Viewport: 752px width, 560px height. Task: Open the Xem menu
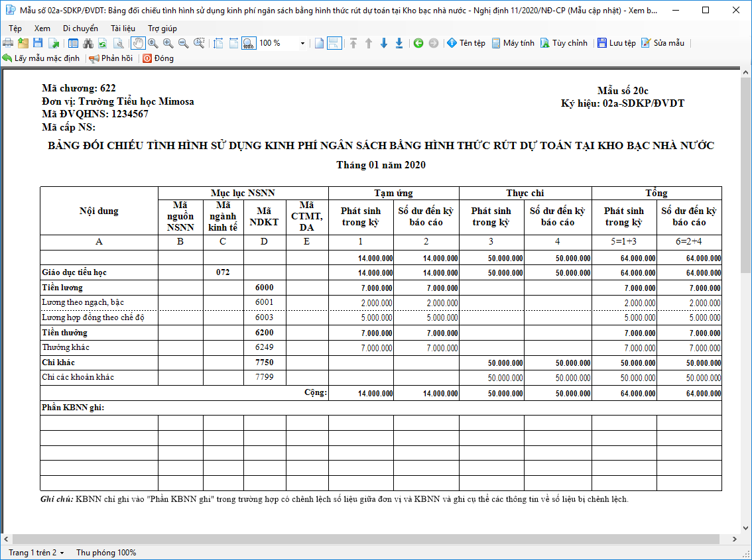point(42,28)
